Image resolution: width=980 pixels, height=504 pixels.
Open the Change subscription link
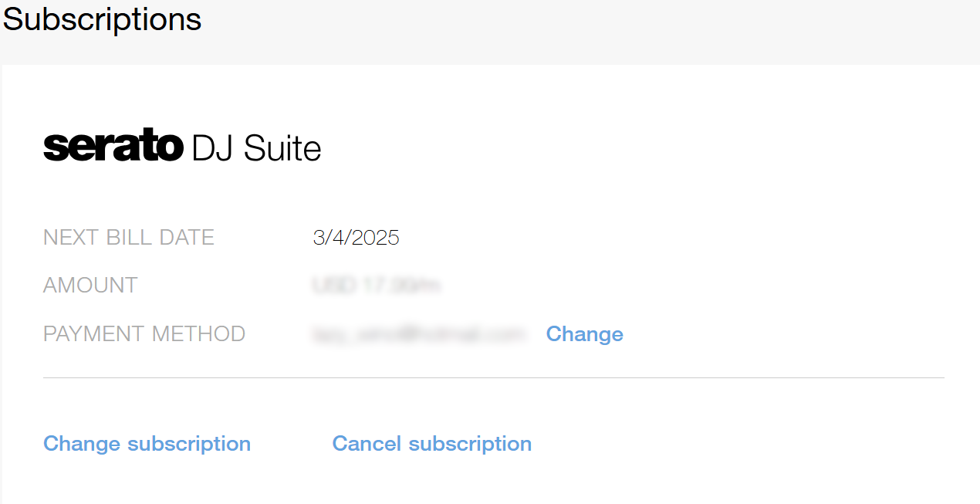point(147,444)
